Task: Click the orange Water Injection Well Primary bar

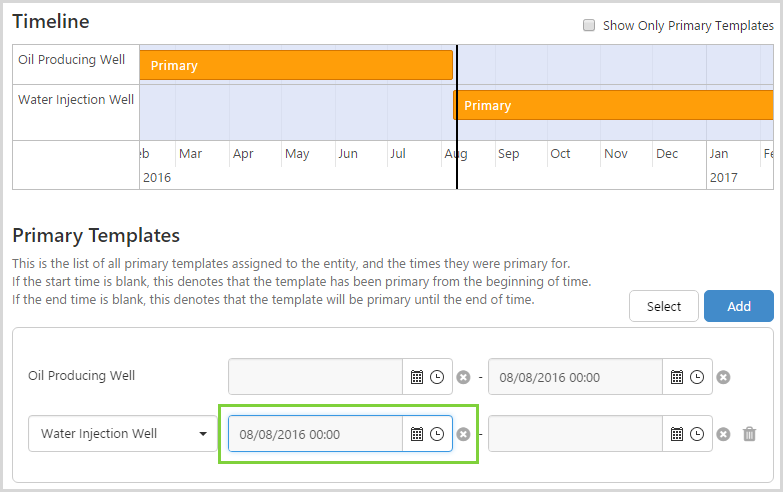Action: click(612, 105)
